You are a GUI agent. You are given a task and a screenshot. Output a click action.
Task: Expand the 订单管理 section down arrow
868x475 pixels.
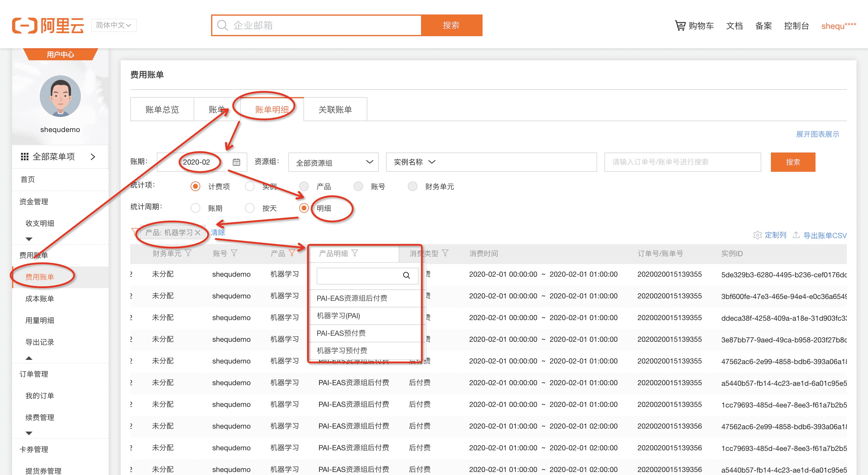pyautogui.click(x=29, y=433)
